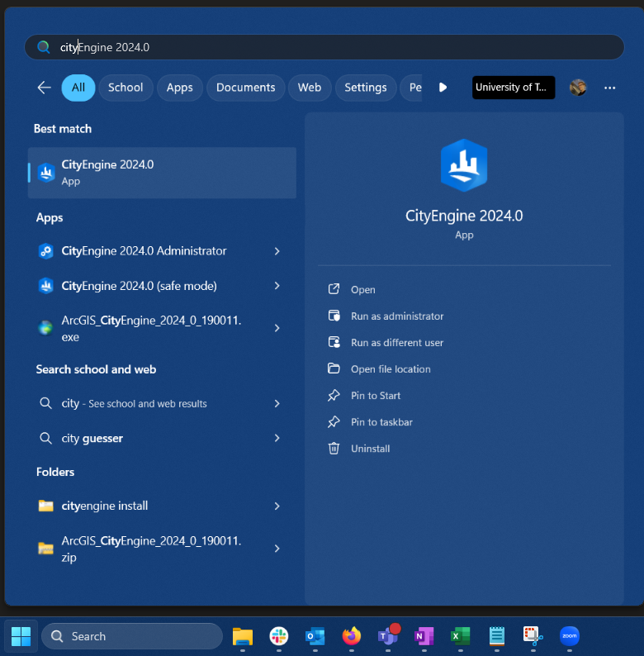Switch to the Web filter tab
644x656 pixels.
pos(310,88)
